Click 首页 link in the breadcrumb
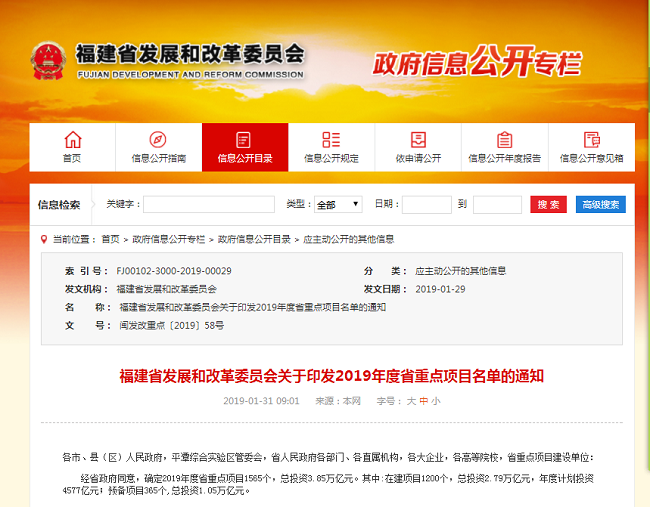This screenshot has height=507, width=650. pos(110,239)
